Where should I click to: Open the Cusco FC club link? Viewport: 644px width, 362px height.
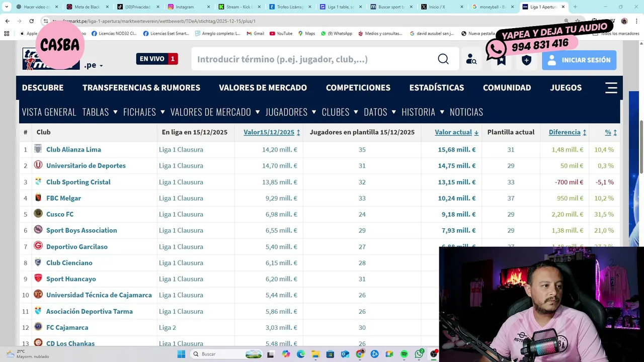pos(60,214)
